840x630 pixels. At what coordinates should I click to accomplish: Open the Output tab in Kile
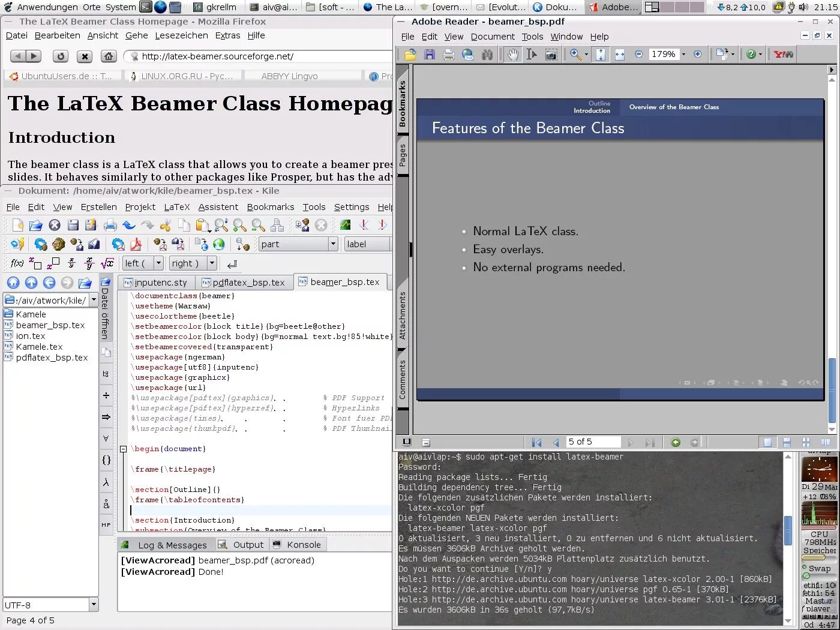point(241,545)
